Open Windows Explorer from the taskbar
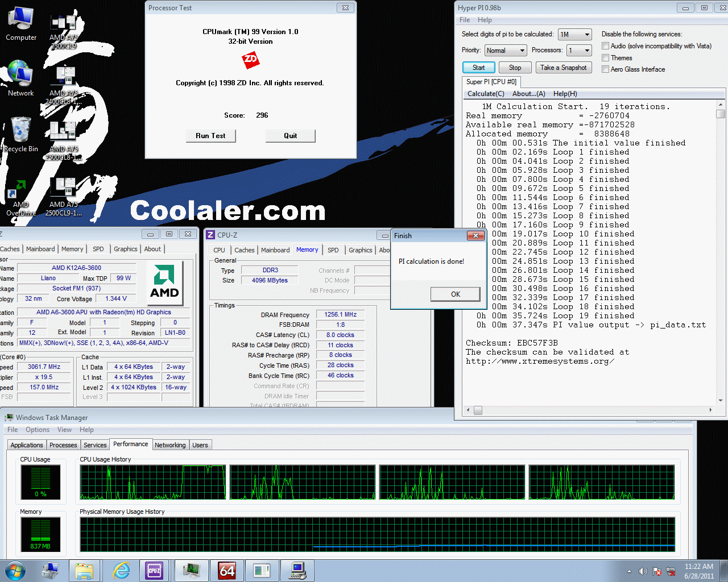The height and width of the screenshot is (582, 728). [84, 571]
